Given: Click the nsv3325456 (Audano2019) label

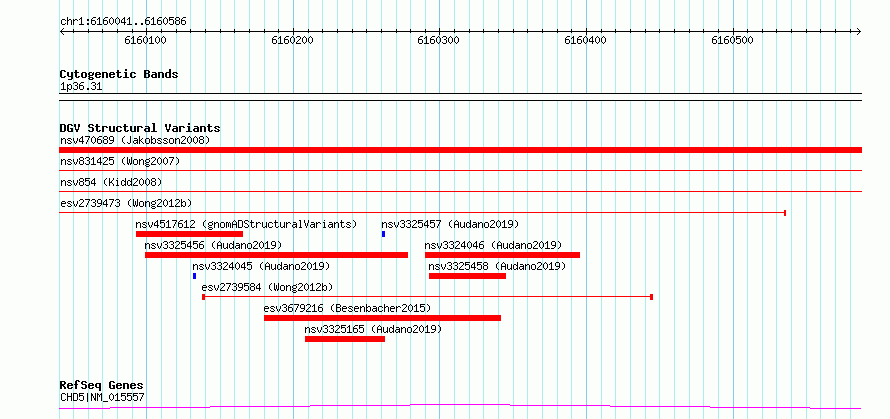Looking at the screenshot, I should coord(213,245).
